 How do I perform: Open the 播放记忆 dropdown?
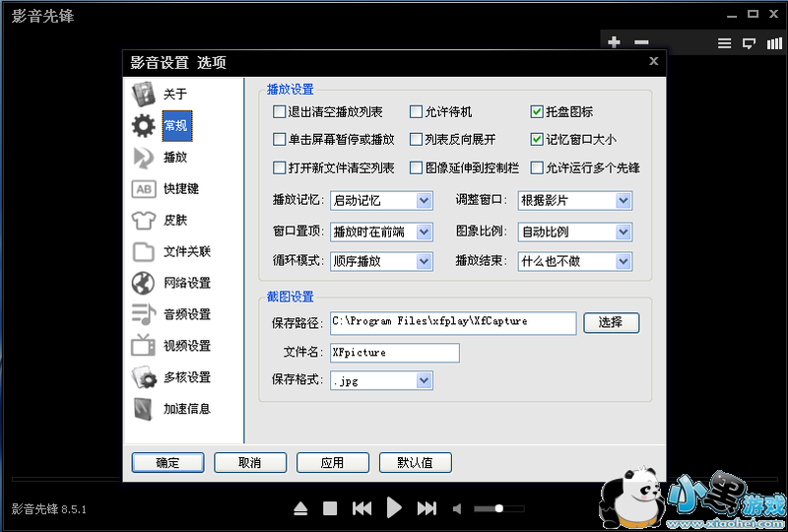click(381, 201)
